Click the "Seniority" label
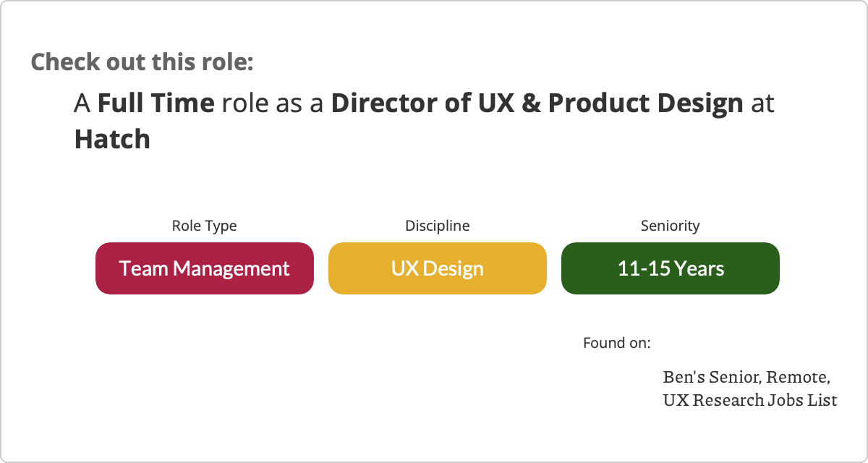 670,226
